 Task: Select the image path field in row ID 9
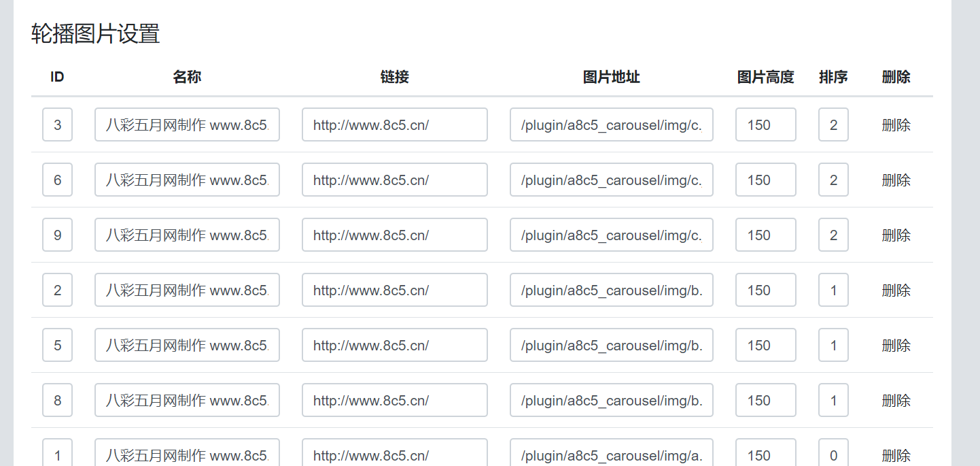[612, 235]
